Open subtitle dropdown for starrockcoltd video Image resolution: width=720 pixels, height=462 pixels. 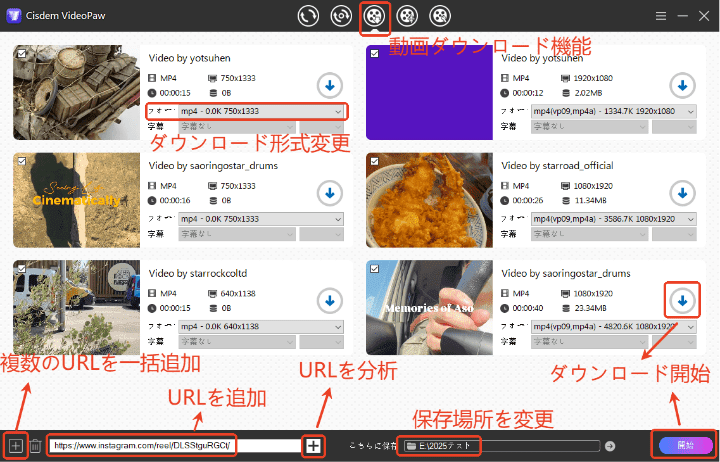pyautogui.click(x=236, y=342)
